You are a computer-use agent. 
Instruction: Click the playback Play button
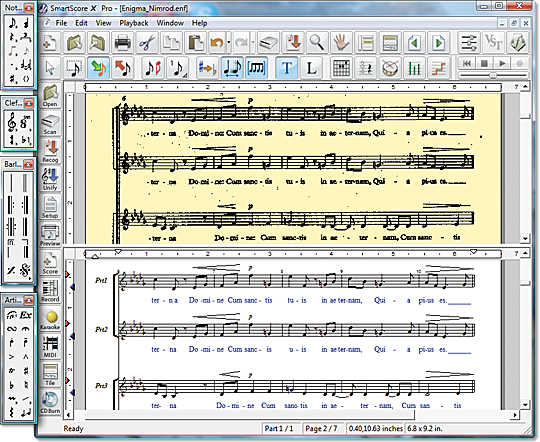click(502, 63)
